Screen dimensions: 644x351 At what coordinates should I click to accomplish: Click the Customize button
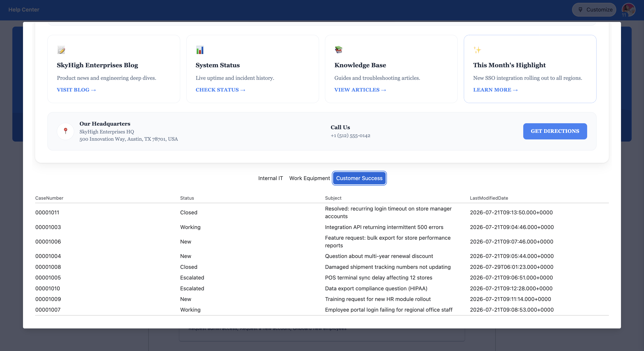pos(594,10)
